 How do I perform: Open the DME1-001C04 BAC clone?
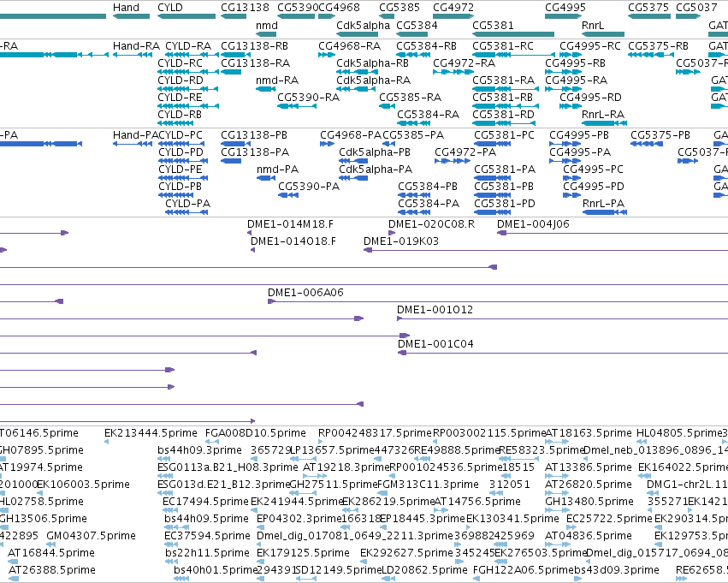(563, 353)
